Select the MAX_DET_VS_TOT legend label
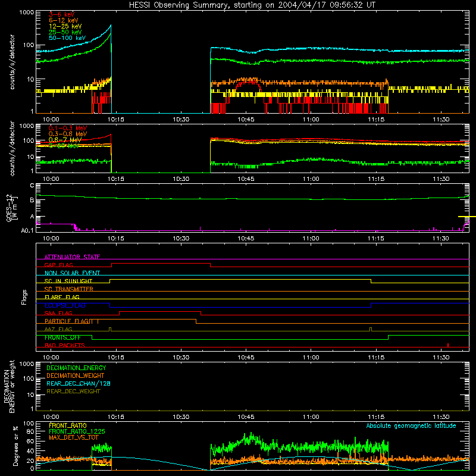 [x=73, y=437]
